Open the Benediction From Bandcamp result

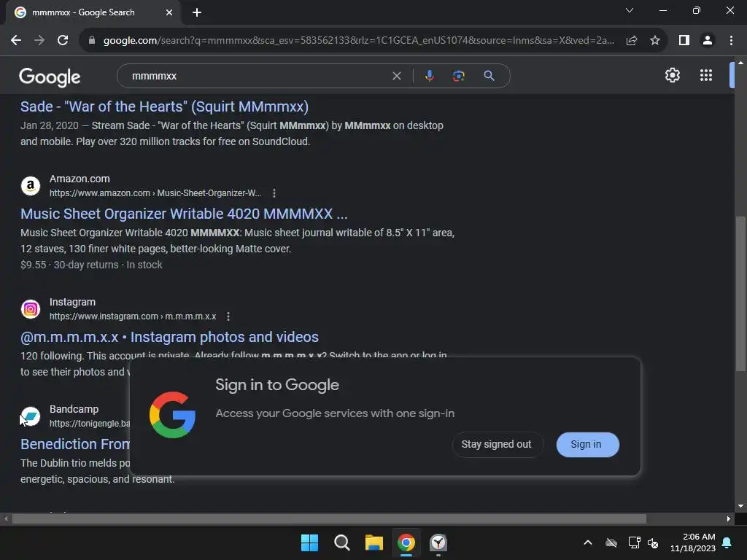click(75, 444)
